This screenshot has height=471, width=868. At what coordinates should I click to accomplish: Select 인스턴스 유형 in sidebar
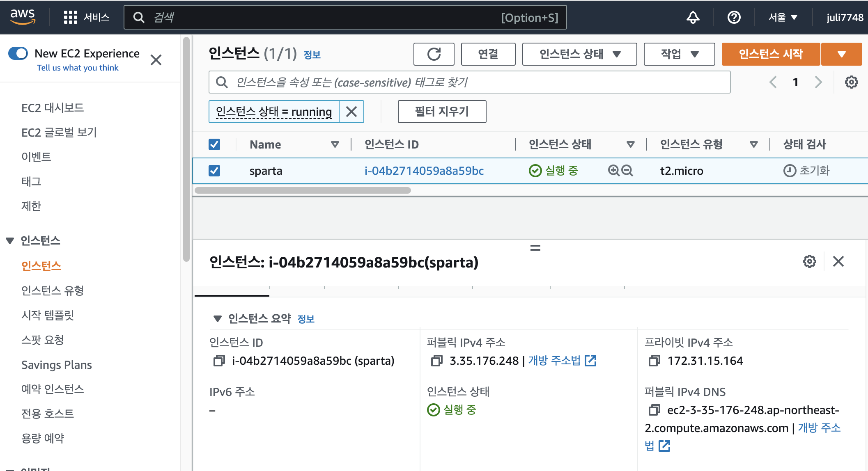pos(53,290)
